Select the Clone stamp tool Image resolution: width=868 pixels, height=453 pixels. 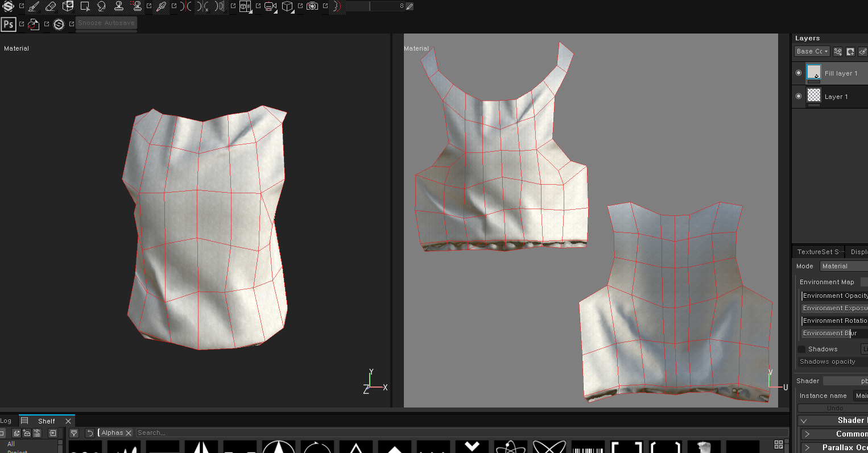[119, 6]
